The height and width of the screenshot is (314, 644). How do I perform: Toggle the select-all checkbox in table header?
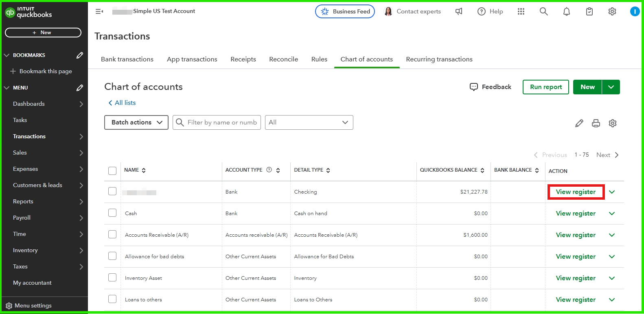tap(112, 171)
